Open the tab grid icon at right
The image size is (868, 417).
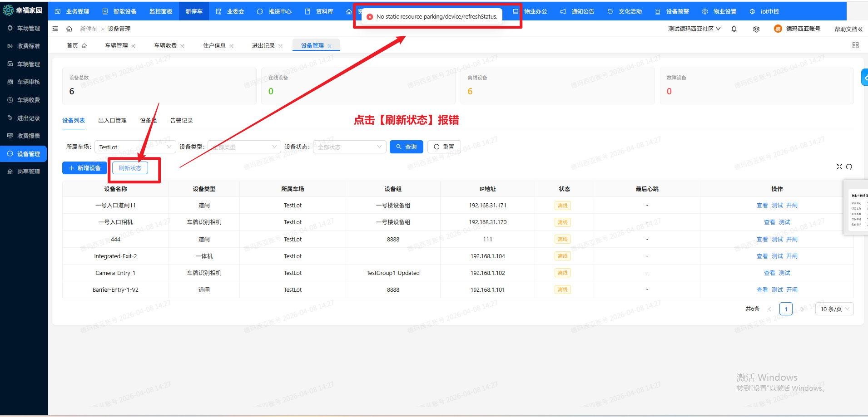[x=855, y=45]
